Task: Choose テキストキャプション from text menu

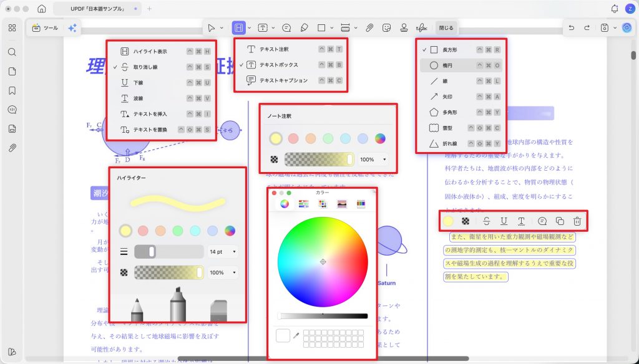Action: [291, 80]
